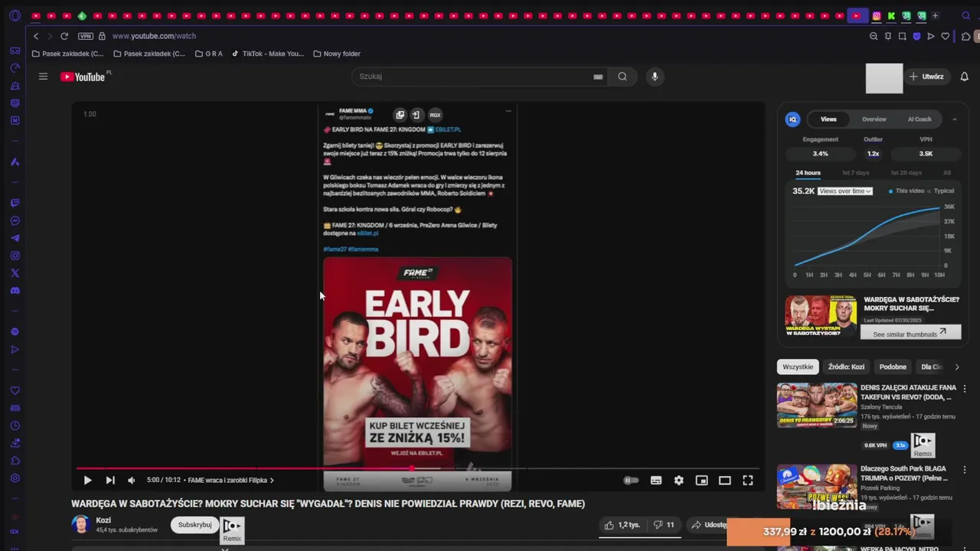Viewport: 980px width, 551px height.
Task: Toggle the autoplay switch in player
Action: point(631,481)
